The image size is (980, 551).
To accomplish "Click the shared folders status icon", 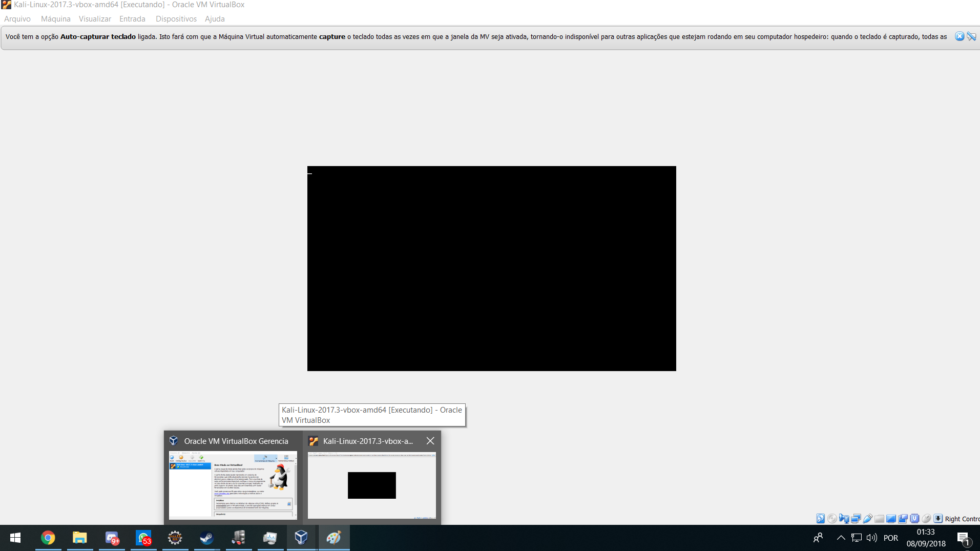I will (879, 519).
